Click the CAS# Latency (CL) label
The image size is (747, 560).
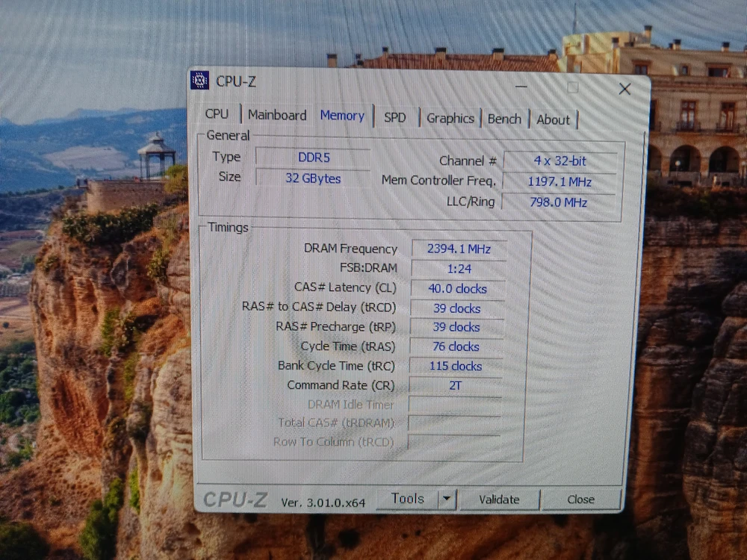tap(345, 287)
